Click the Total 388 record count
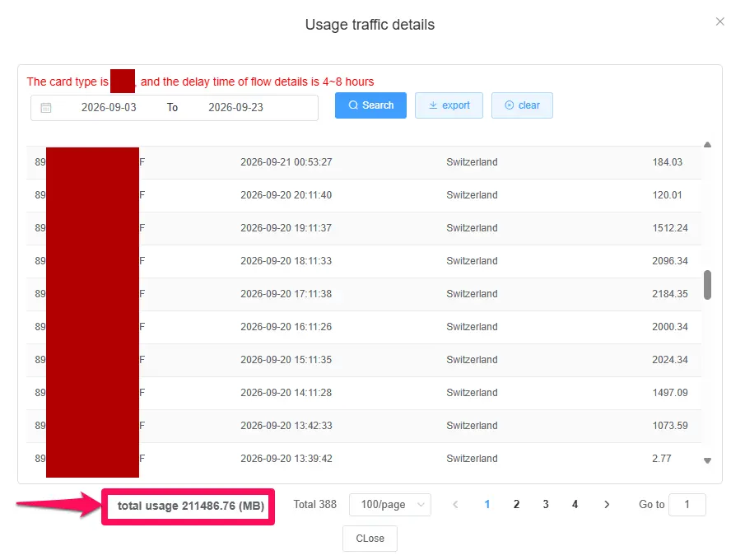The height and width of the screenshot is (560, 731). click(x=314, y=505)
